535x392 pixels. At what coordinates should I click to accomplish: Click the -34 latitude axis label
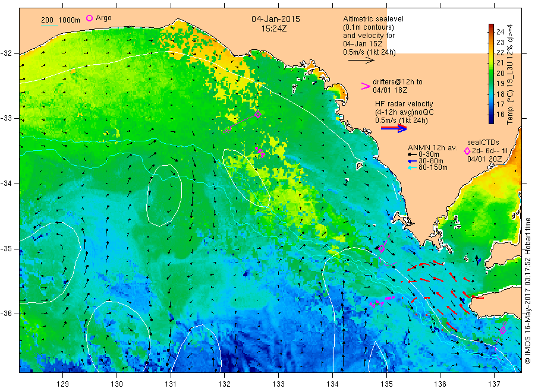(x=6, y=184)
